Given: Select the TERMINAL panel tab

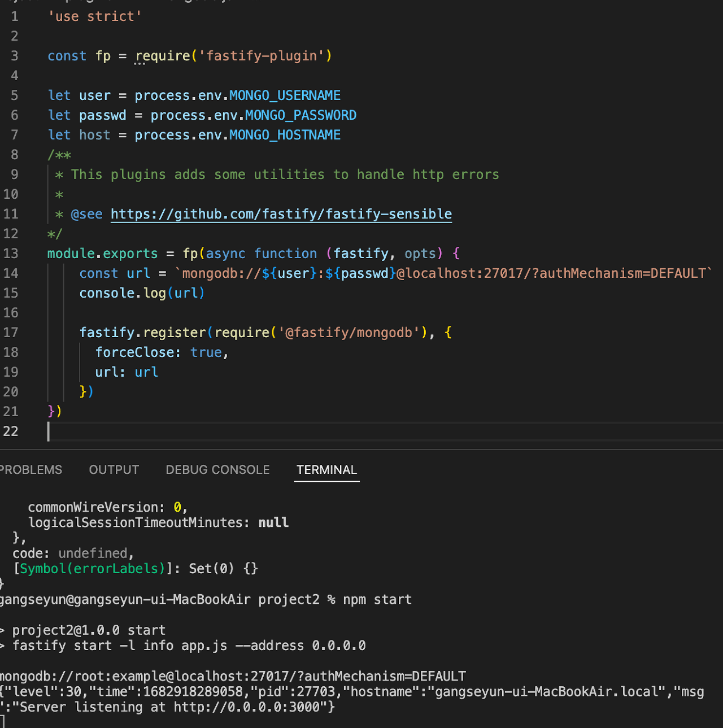Looking at the screenshot, I should click(x=326, y=470).
